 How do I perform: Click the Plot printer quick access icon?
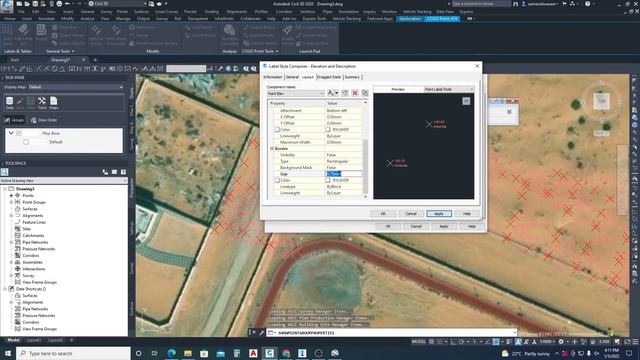click(x=59, y=4)
